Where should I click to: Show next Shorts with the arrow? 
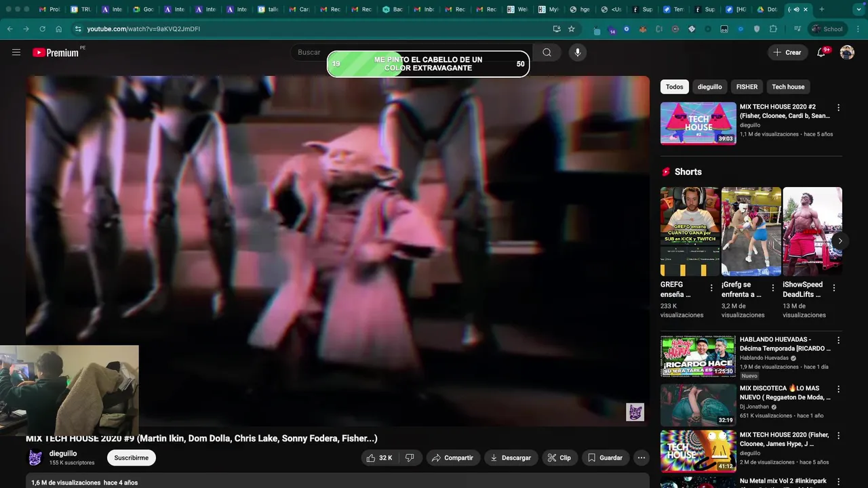[x=840, y=241]
